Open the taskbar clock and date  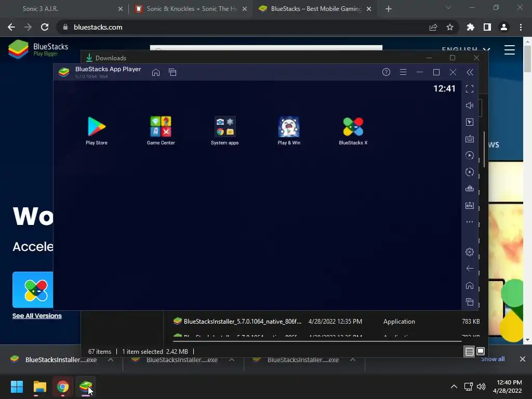(507, 387)
